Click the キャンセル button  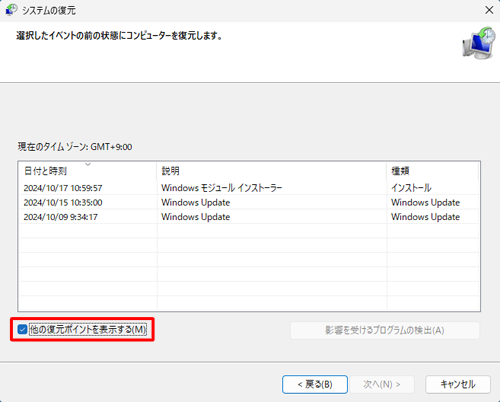click(458, 384)
